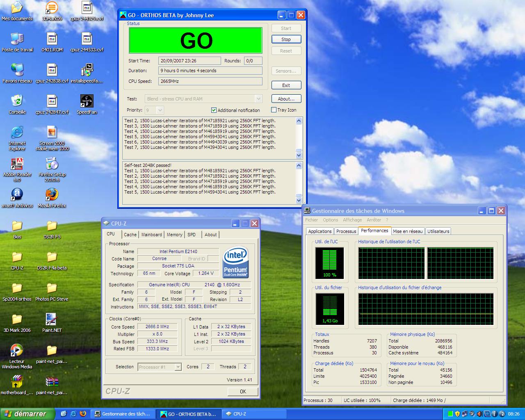Uncheck Additional notification checkbox

point(214,110)
